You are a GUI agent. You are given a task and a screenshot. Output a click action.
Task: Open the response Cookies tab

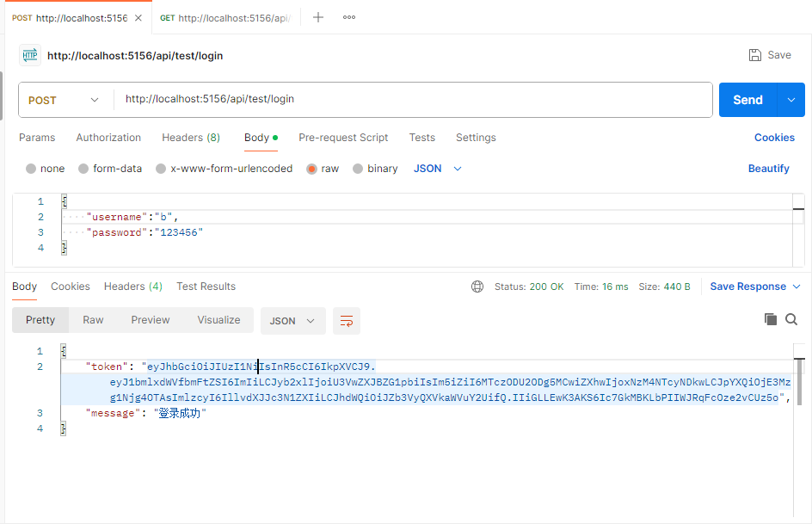(x=71, y=287)
